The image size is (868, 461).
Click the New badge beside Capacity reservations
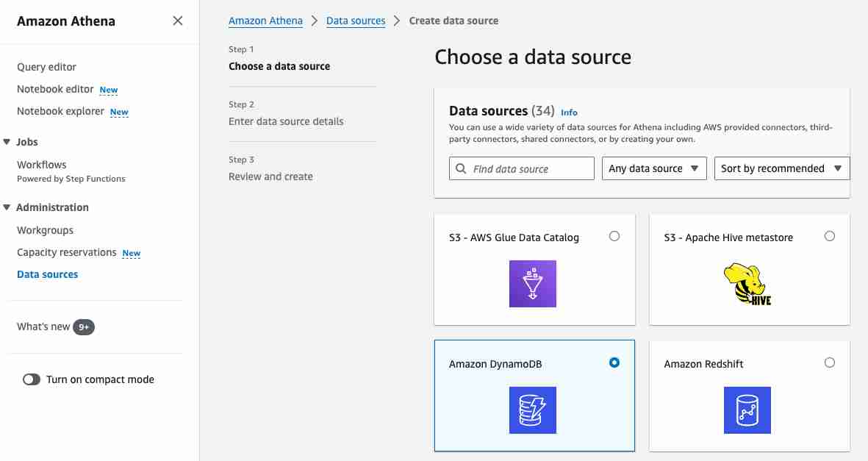(132, 253)
